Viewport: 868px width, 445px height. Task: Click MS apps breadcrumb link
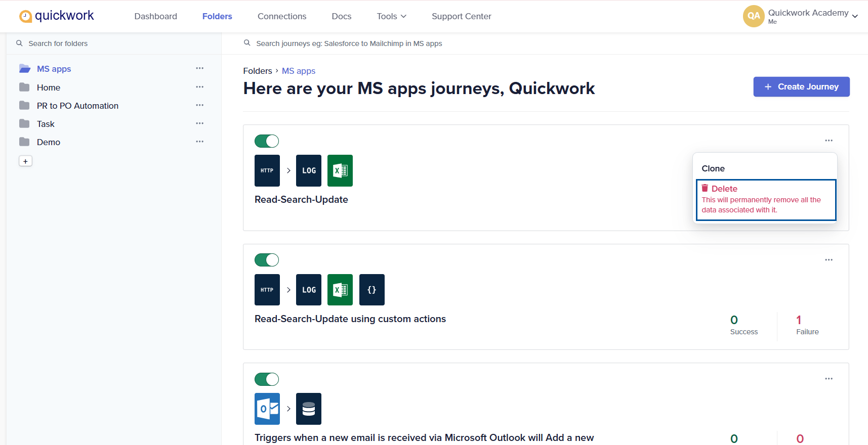299,71
